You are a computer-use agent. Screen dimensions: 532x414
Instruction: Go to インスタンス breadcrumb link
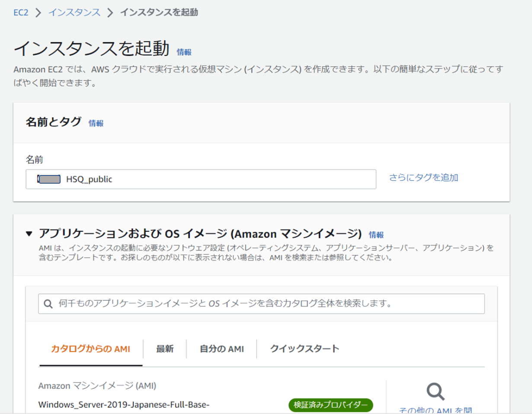[74, 13]
